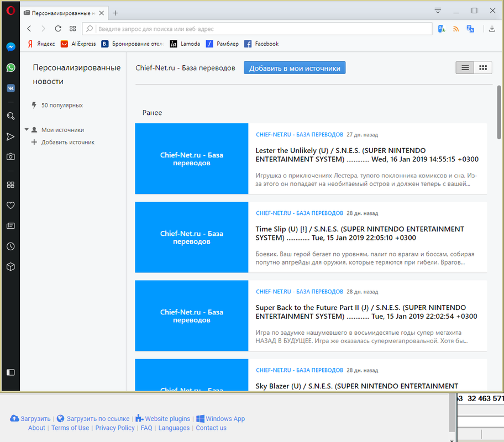Click thumbnail of Super Back to Future article

click(x=192, y=315)
